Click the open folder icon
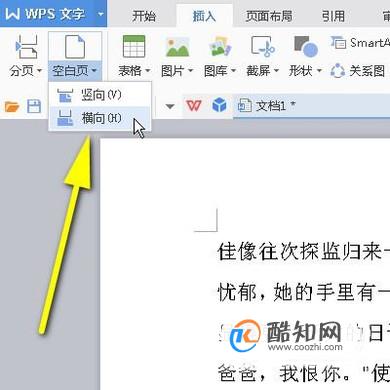This screenshot has width=390, height=390. tap(12, 107)
